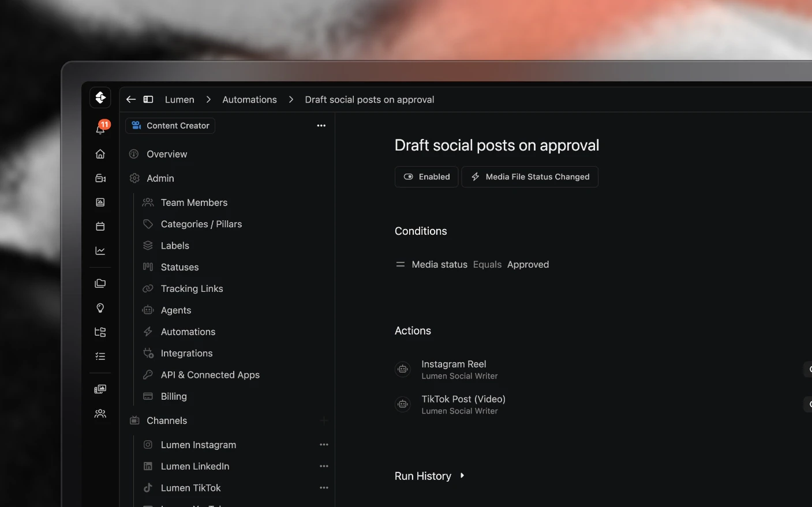Open options menu for Lumen TikTok
This screenshot has height=507, width=812.
coord(324,488)
